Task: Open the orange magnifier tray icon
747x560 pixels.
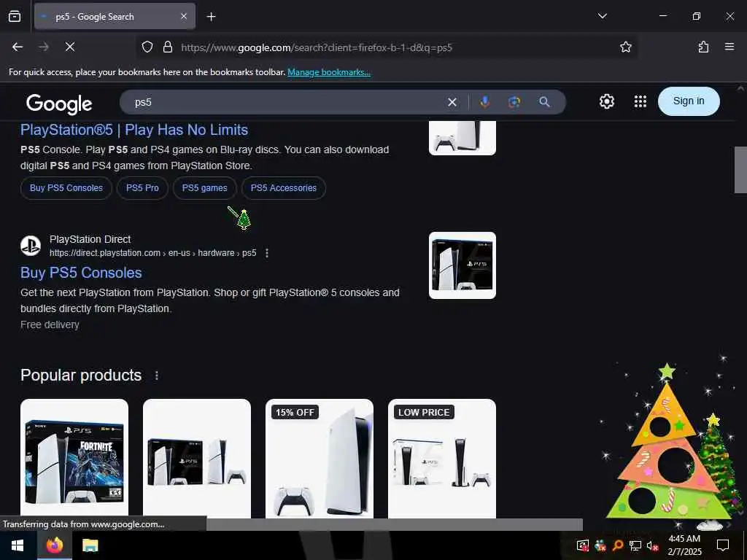Action: tap(617, 545)
